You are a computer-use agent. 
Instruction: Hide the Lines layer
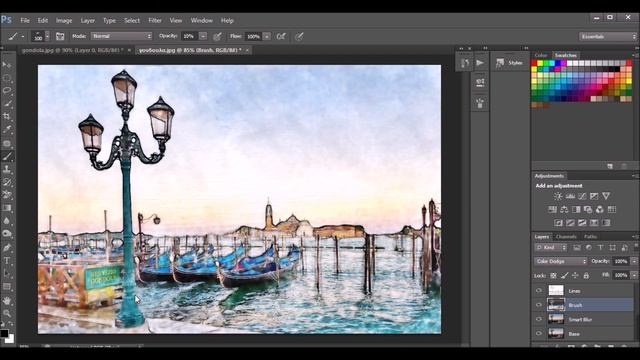[539, 291]
